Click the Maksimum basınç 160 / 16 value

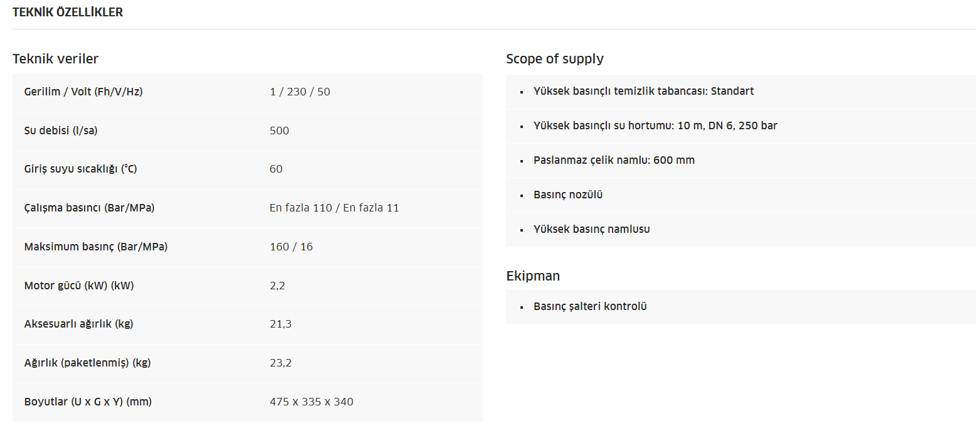(x=291, y=247)
